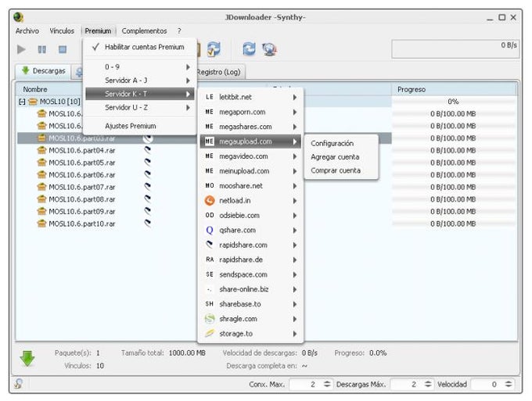Expand Servidor A - J submenu
The height and width of the screenshot is (401, 532).
point(139,81)
